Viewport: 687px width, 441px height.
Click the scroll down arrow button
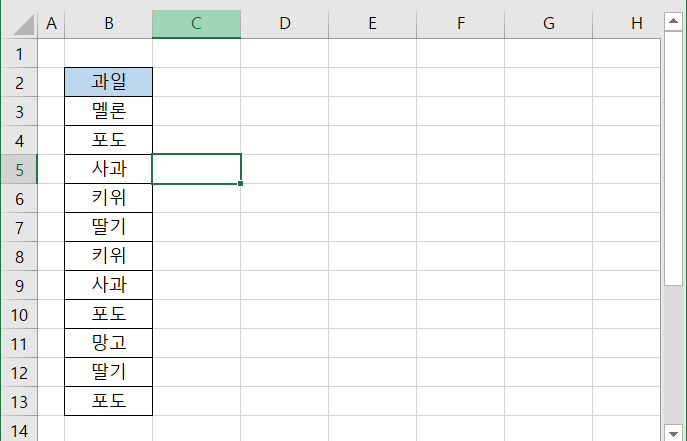[x=673, y=433]
